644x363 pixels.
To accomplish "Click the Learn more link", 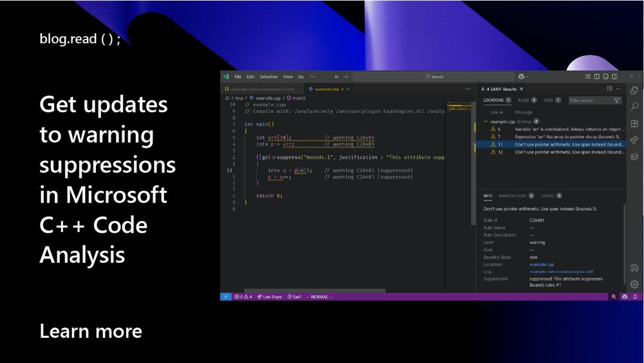I will 91,331.
